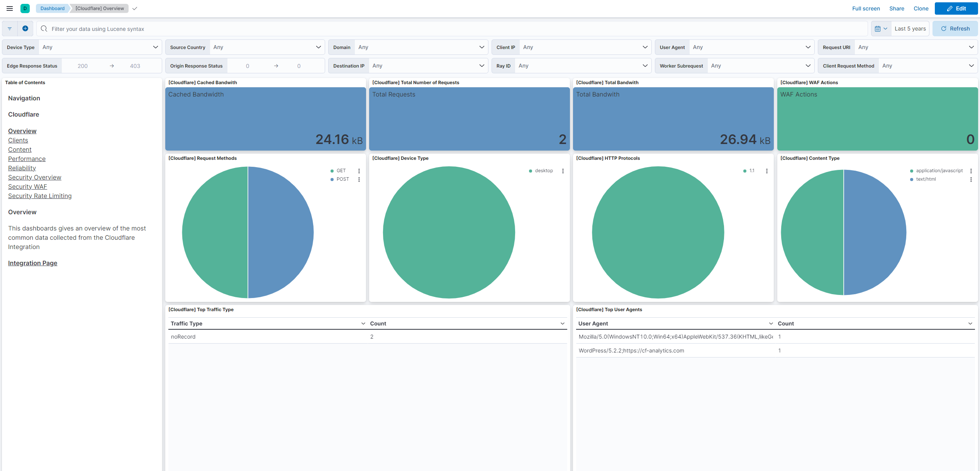The width and height of the screenshot is (980, 471).
Task: Open the Traffic Type column sort dropdown
Action: coord(363,323)
